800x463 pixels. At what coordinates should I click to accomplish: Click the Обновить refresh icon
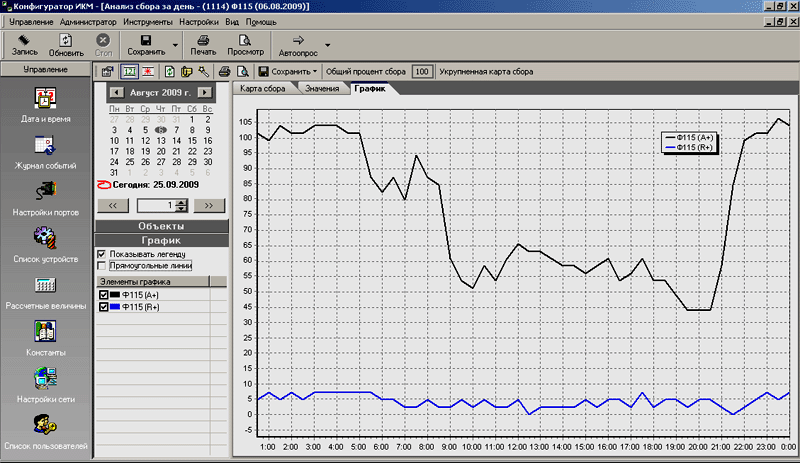coord(66,40)
